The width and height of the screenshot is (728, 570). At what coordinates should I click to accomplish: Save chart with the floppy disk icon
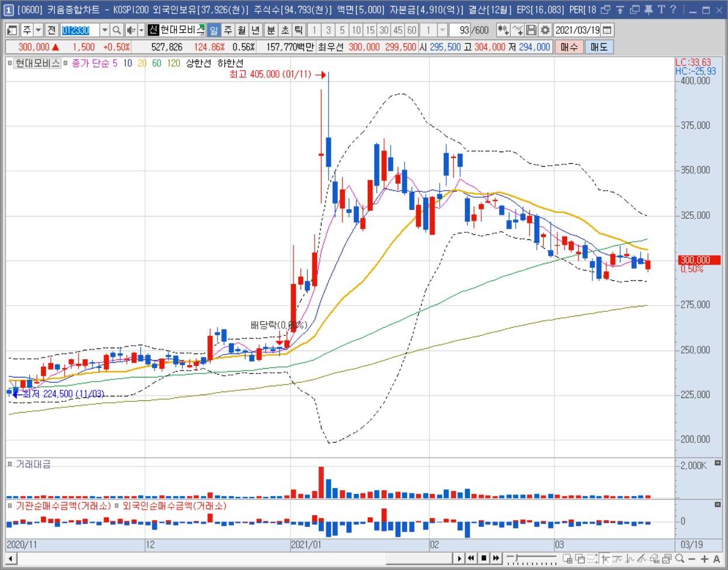pyautogui.click(x=531, y=30)
